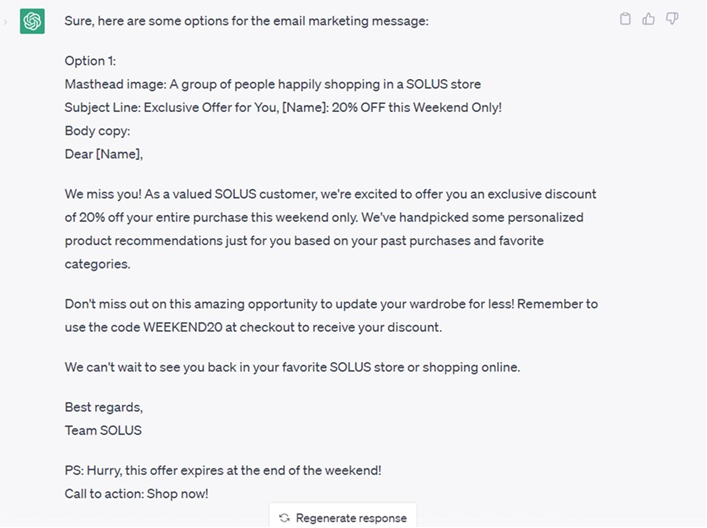Click the 'Body copy:' label
Screen dimensions: 707x528
click(97, 131)
